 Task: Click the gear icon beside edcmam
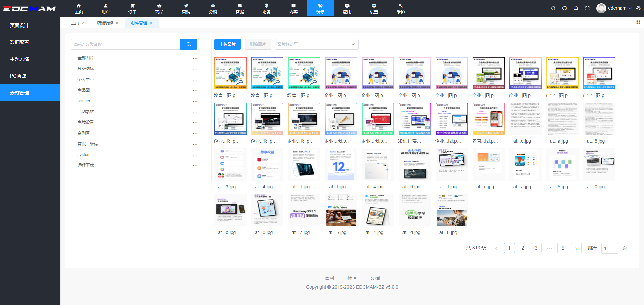[x=638, y=8]
